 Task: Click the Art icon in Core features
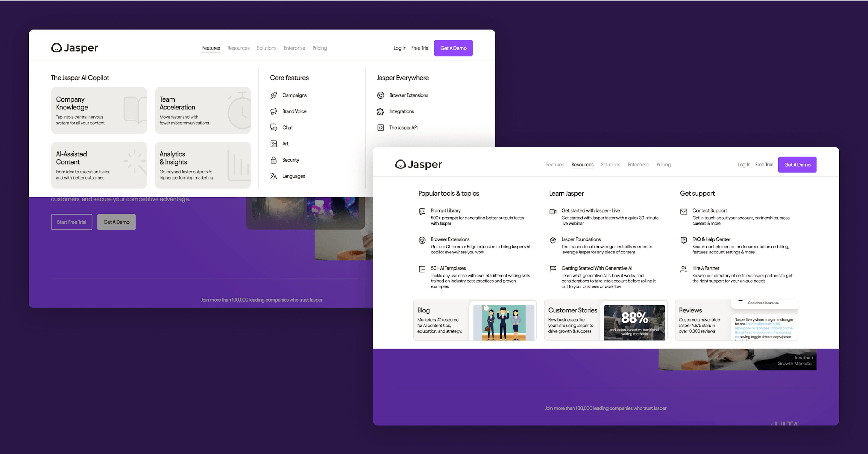pos(274,143)
